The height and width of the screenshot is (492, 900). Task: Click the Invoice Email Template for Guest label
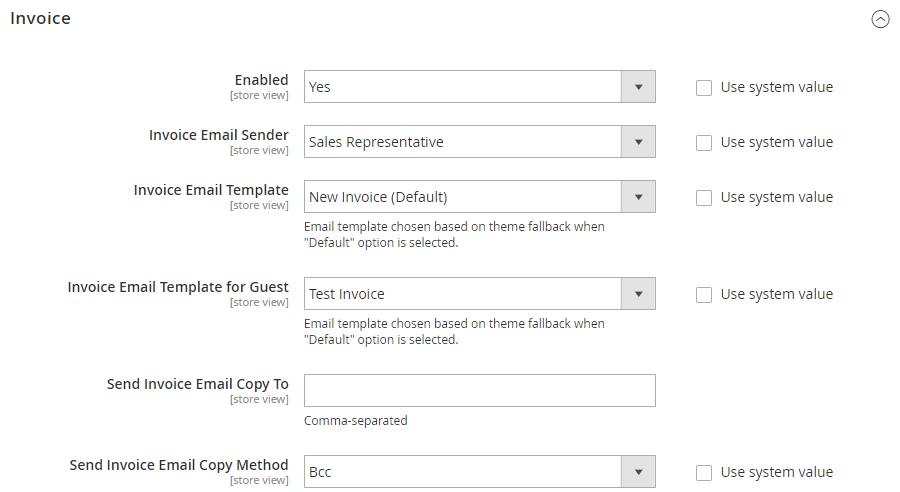click(x=178, y=287)
